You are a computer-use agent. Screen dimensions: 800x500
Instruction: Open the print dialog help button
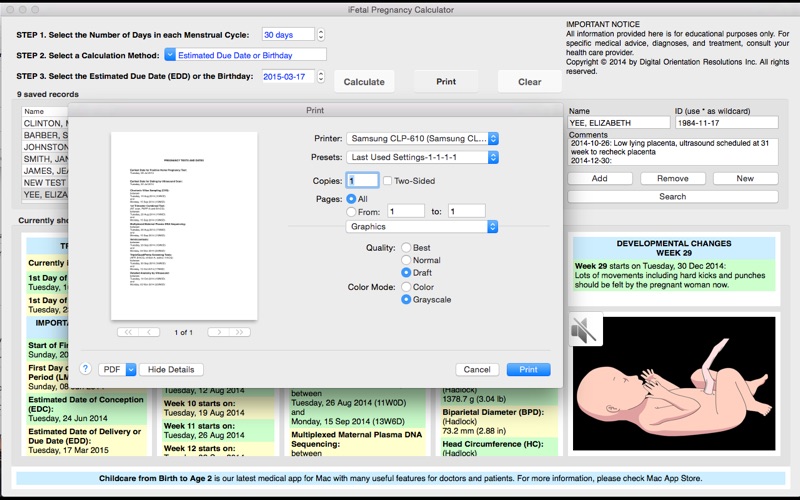(x=85, y=369)
